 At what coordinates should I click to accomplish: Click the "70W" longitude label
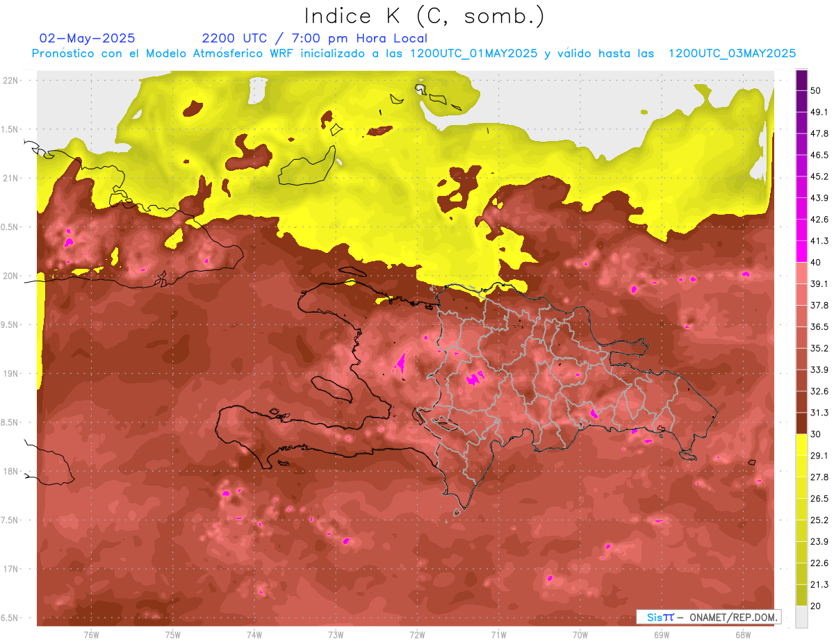pyautogui.click(x=580, y=635)
